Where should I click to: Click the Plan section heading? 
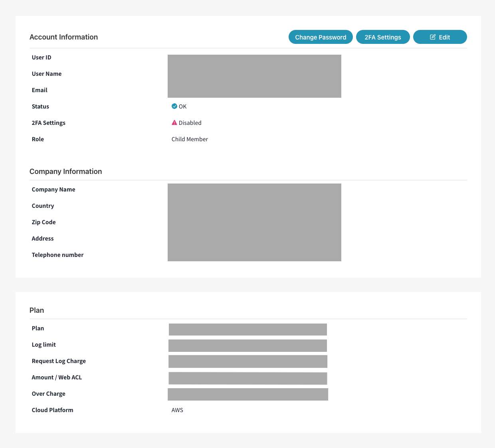click(37, 310)
